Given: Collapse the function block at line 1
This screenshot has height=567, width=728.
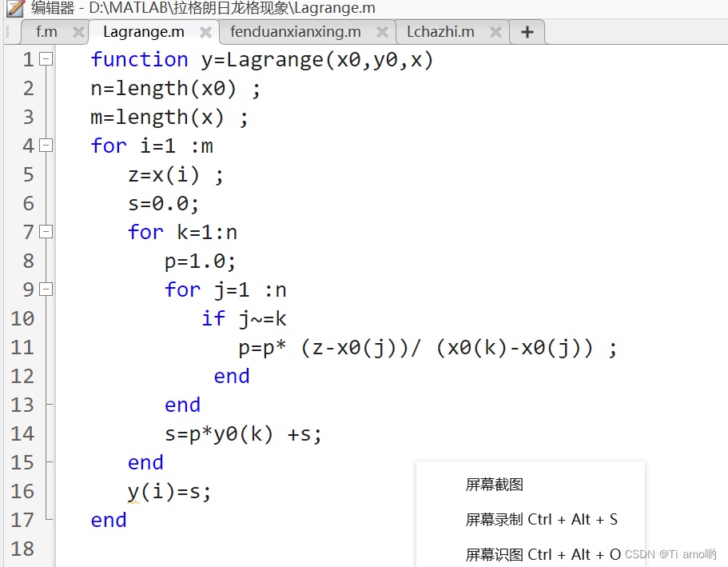Looking at the screenshot, I should tap(46, 58).
